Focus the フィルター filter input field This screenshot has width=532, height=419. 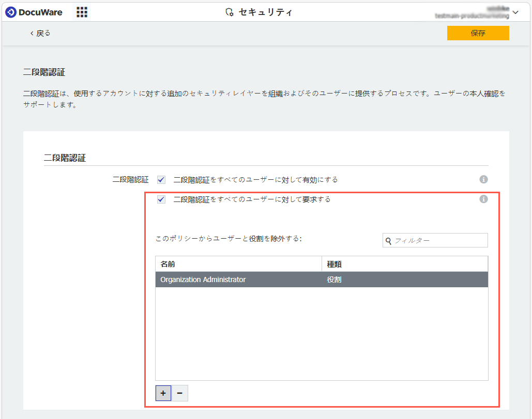click(x=435, y=240)
